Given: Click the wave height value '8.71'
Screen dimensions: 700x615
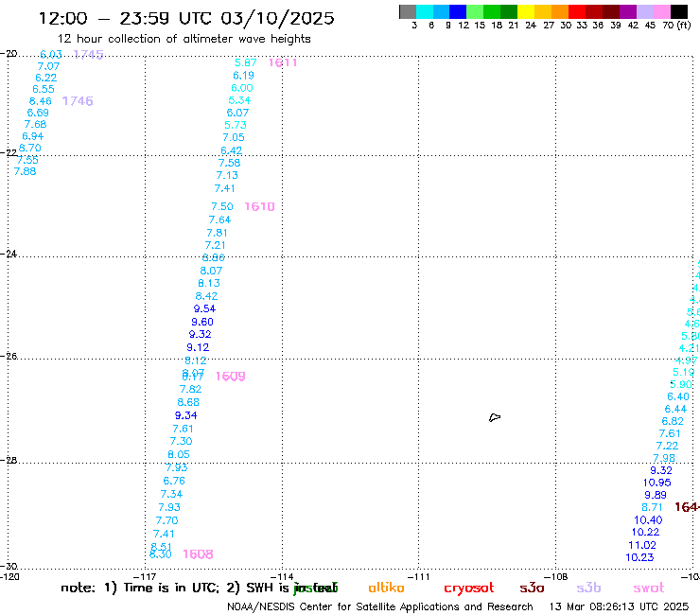Looking at the screenshot, I should coord(653,508).
